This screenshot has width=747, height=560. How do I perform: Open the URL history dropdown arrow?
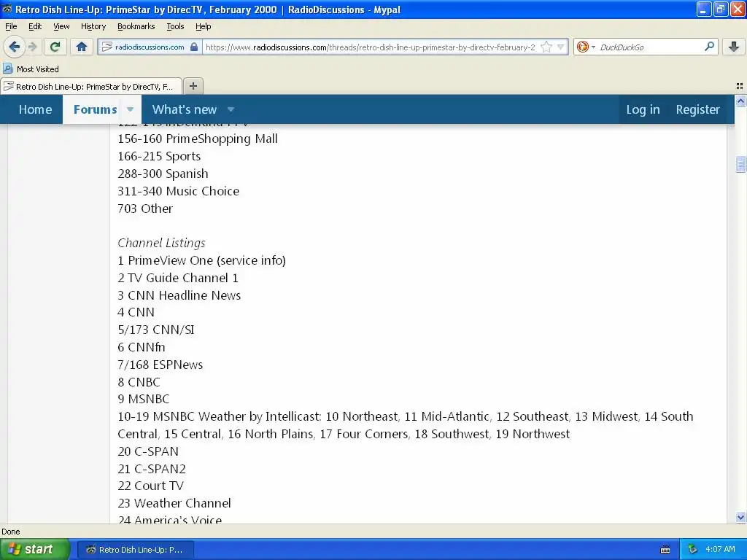click(x=561, y=47)
